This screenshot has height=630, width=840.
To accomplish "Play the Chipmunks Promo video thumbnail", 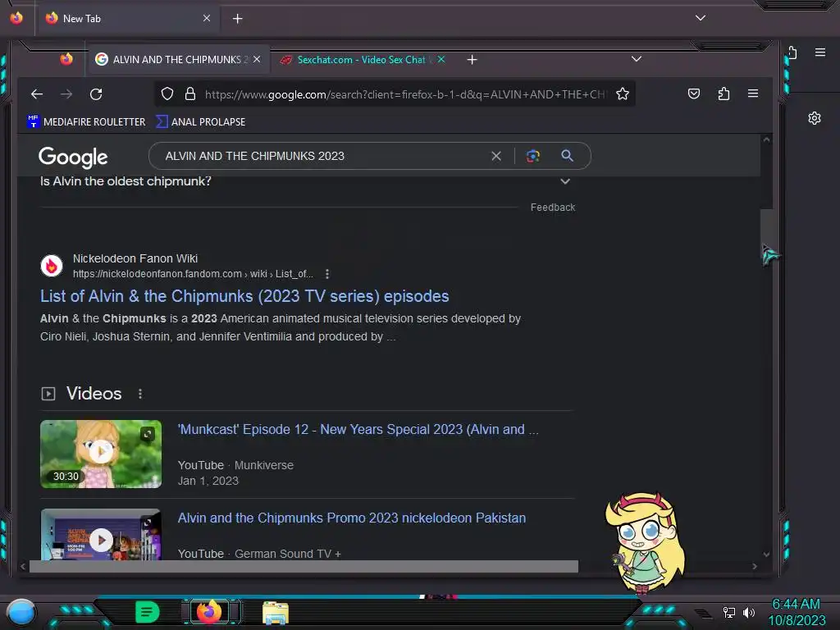I will [x=101, y=535].
